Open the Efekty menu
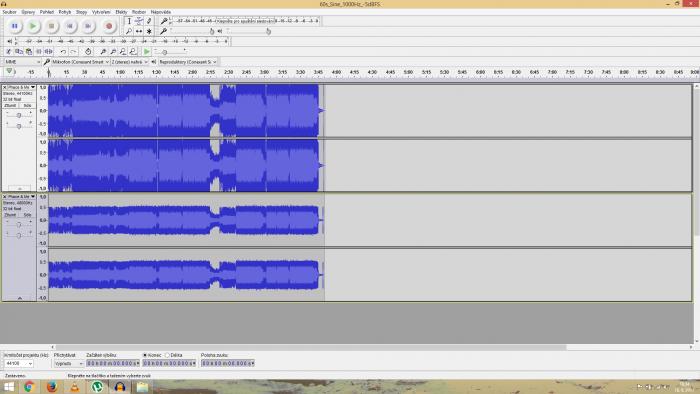Screen dimensions: 700x394 pyautogui.click(x=121, y=12)
